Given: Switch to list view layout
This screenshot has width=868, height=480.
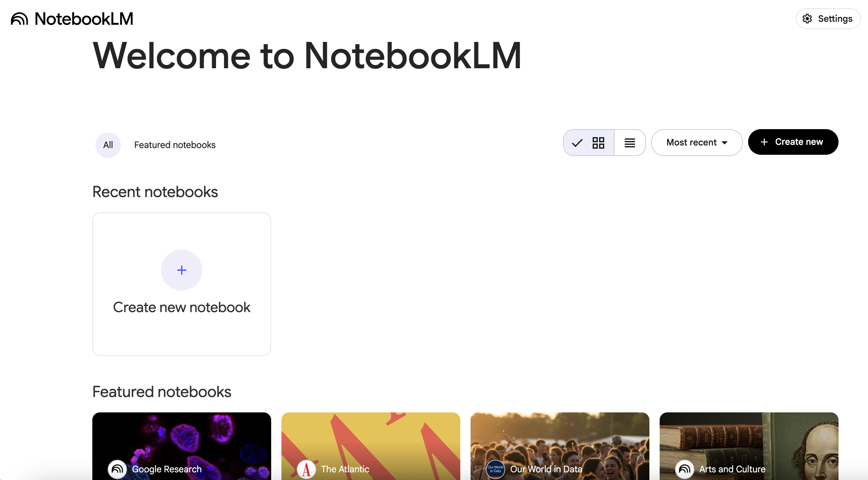Looking at the screenshot, I should (x=630, y=143).
